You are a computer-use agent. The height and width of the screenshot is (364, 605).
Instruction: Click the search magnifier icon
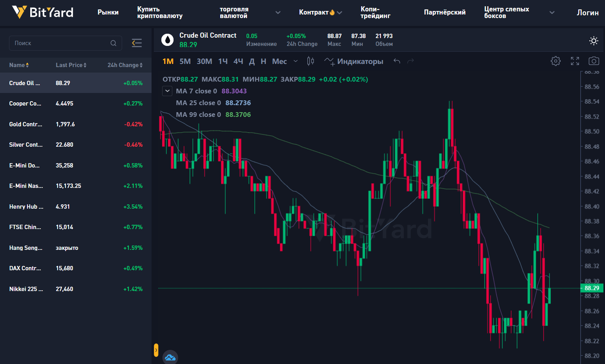(113, 43)
